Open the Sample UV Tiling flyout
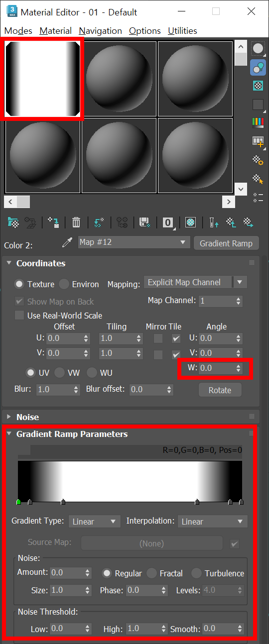Screen dimensions: 269x644 tap(258, 105)
